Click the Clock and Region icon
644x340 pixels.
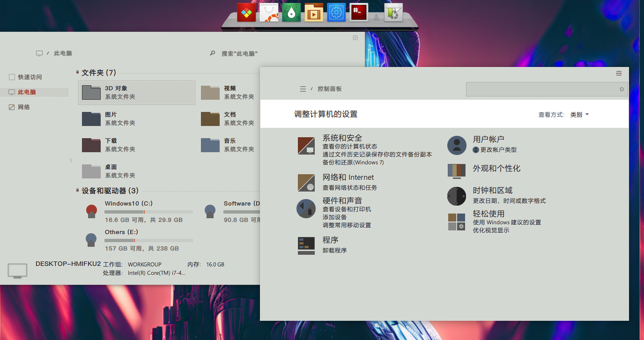click(x=457, y=196)
